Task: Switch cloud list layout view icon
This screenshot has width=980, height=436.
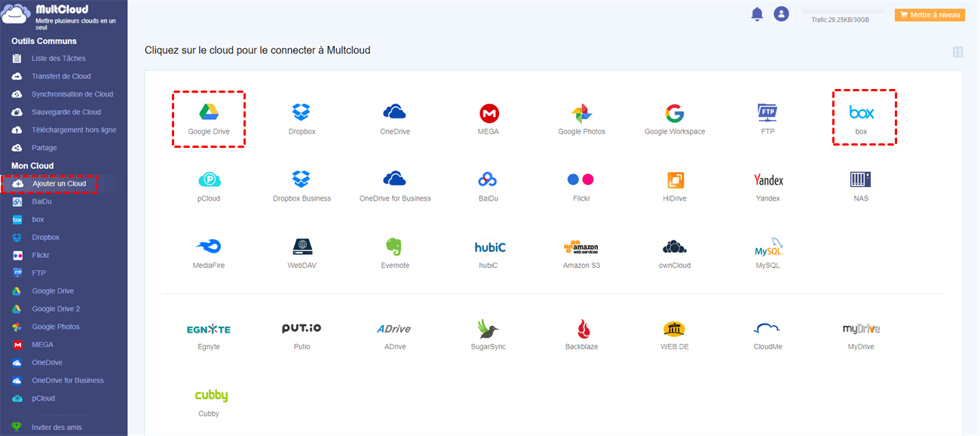Action: 957,52
